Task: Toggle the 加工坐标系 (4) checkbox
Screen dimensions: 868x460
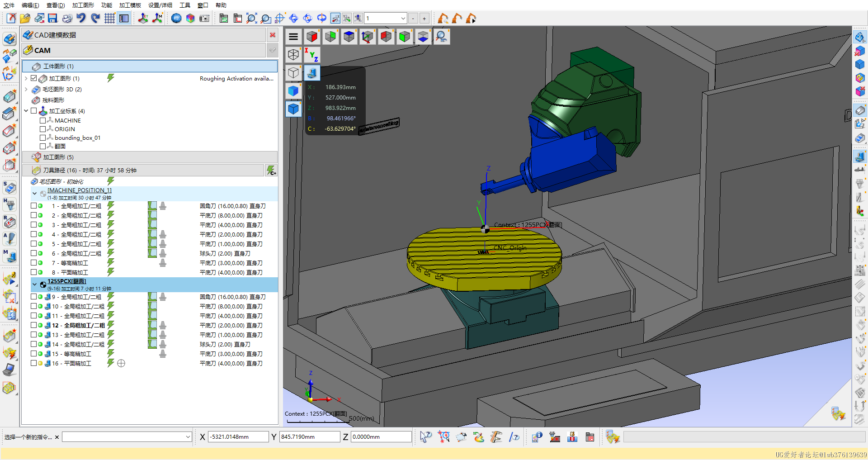Action: pos(34,111)
